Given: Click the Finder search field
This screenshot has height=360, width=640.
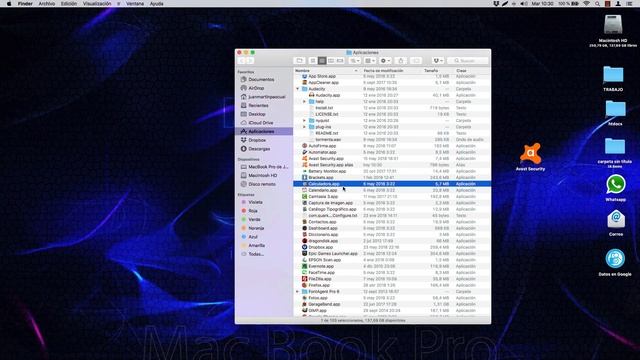Looking at the screenshot, I should point(468,61).
